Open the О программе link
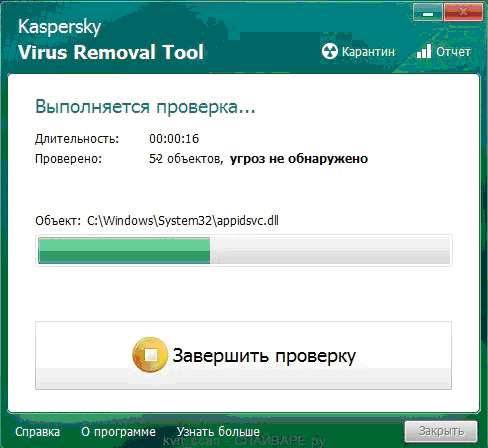The image size is (488, 448). pos(118,432)
